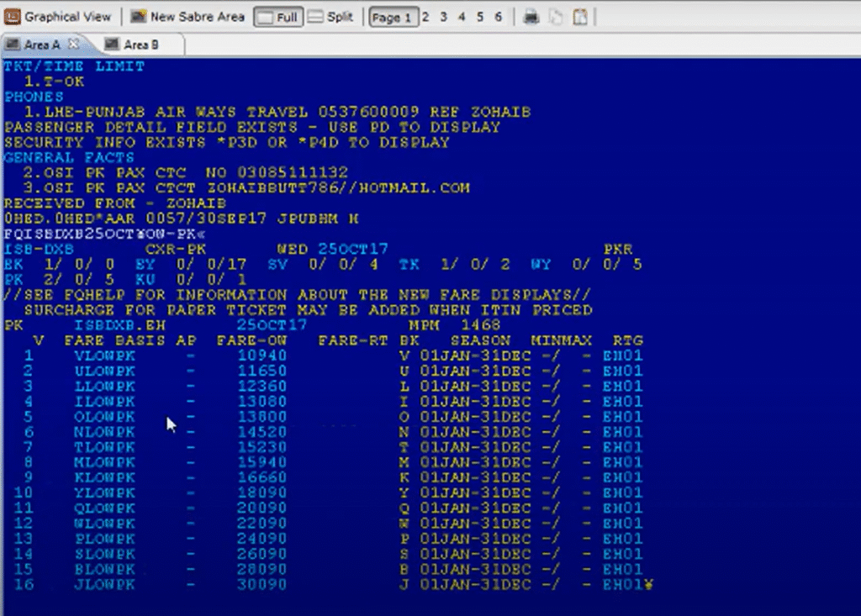Click fare basis NLOWPK
The height and width of the screenshot is (616, 861).
coord(104,433)
